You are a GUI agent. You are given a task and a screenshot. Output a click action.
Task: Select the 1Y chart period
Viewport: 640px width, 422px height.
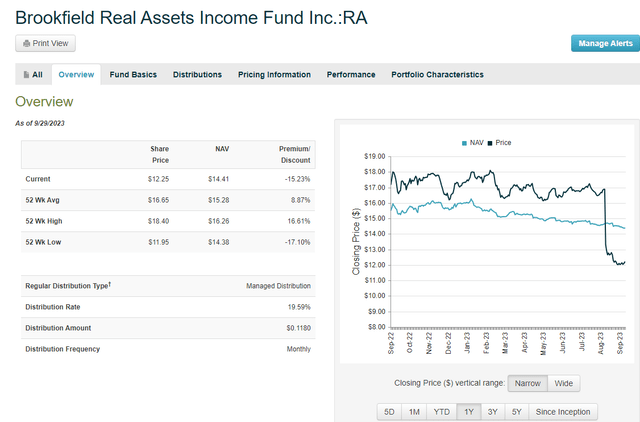point(469,412)
